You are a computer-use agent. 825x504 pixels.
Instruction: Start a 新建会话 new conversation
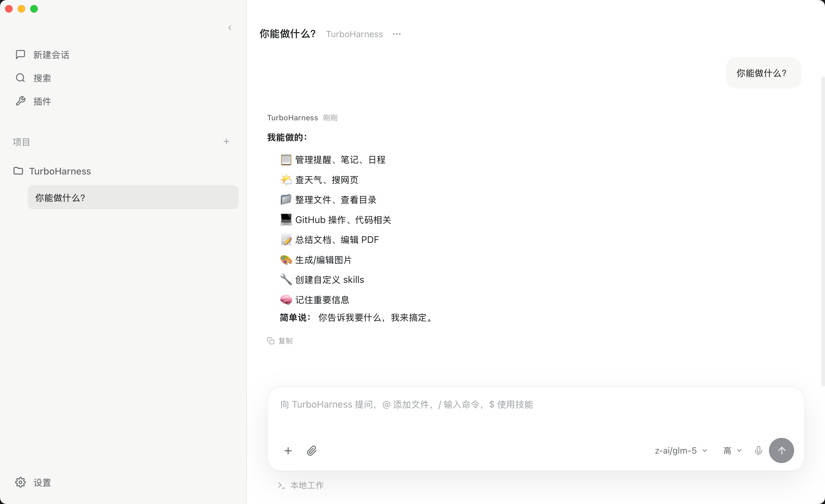point(51,54)
